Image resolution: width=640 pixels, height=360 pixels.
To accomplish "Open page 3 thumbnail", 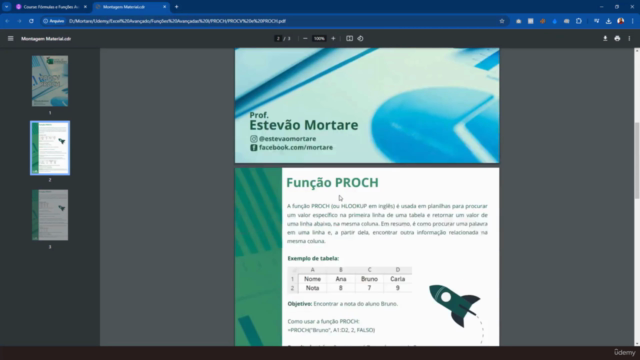I will pos(50,215).
